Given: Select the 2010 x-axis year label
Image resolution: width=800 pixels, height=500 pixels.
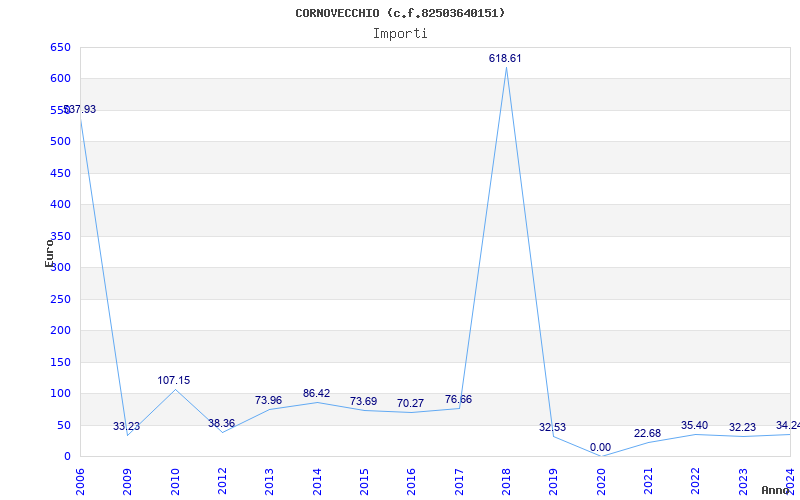Looking at the screenshot, I should click(x=175, y=483).
